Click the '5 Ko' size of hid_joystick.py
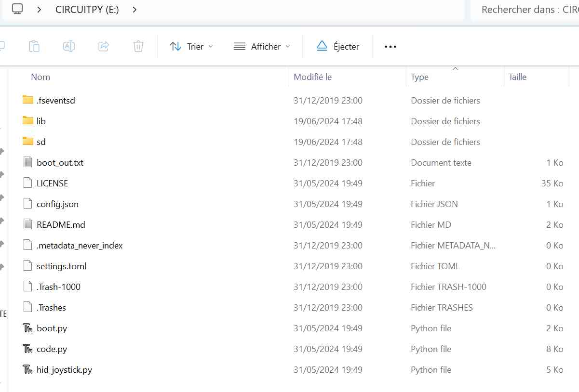Image resolution: width=579 pixels, height=392 pixels. [x=555, y=370]
